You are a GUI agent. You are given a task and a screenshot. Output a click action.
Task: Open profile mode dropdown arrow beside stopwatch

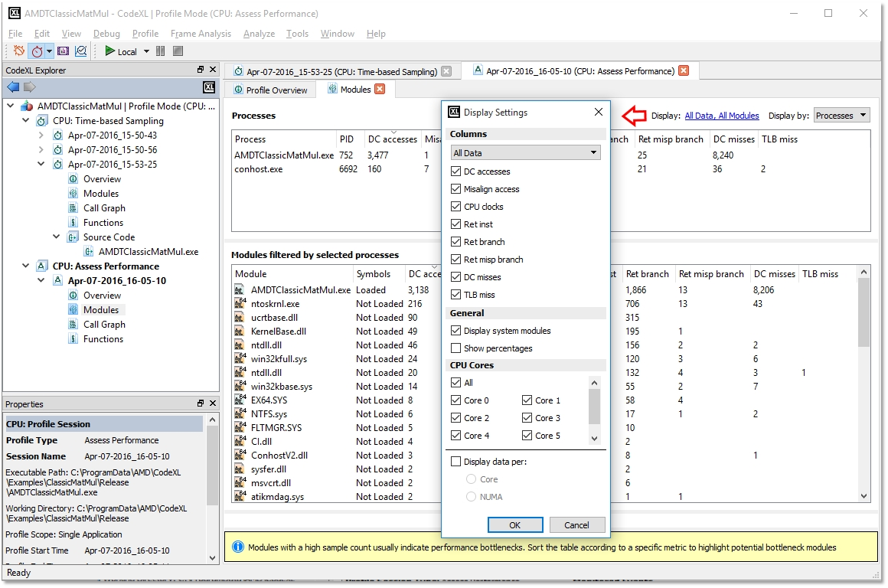[49, 51]
